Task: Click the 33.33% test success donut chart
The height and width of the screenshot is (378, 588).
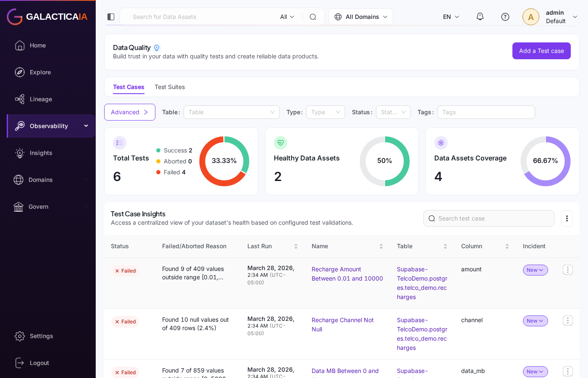Action: click(x=224, y=161)
